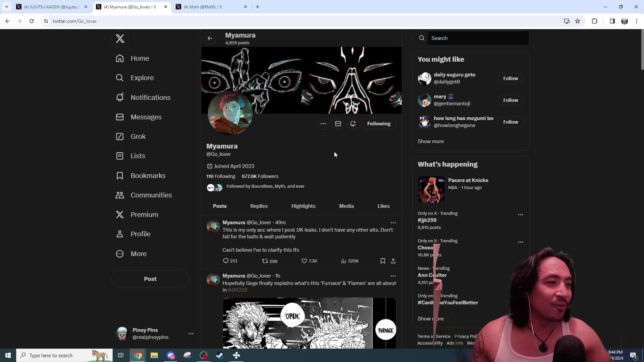644x362 pixels.
Task: Switch to Posts tab
Action: tap(220, 206)
